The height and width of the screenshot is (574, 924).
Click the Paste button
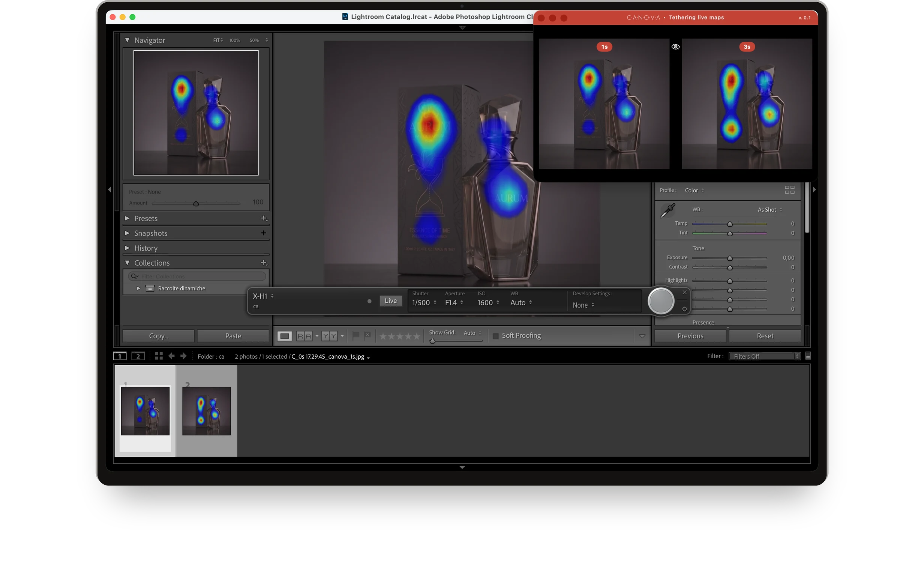click(x=233, y=336)
